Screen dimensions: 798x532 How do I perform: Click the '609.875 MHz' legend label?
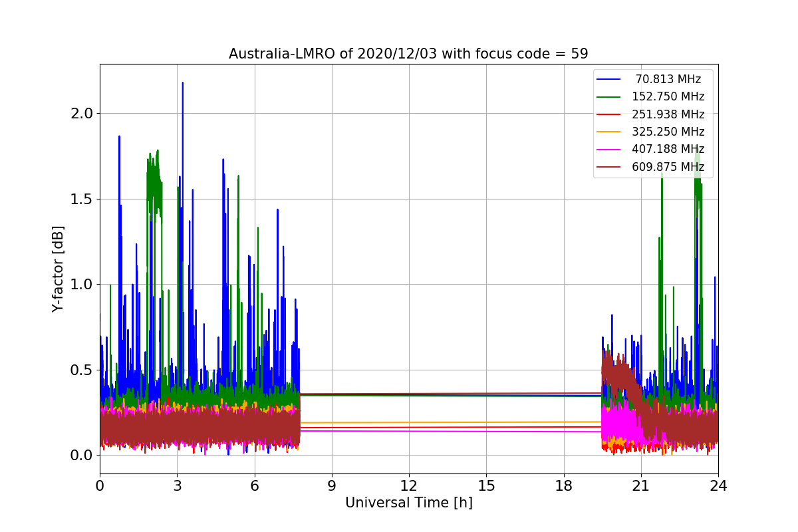(668, 167)
